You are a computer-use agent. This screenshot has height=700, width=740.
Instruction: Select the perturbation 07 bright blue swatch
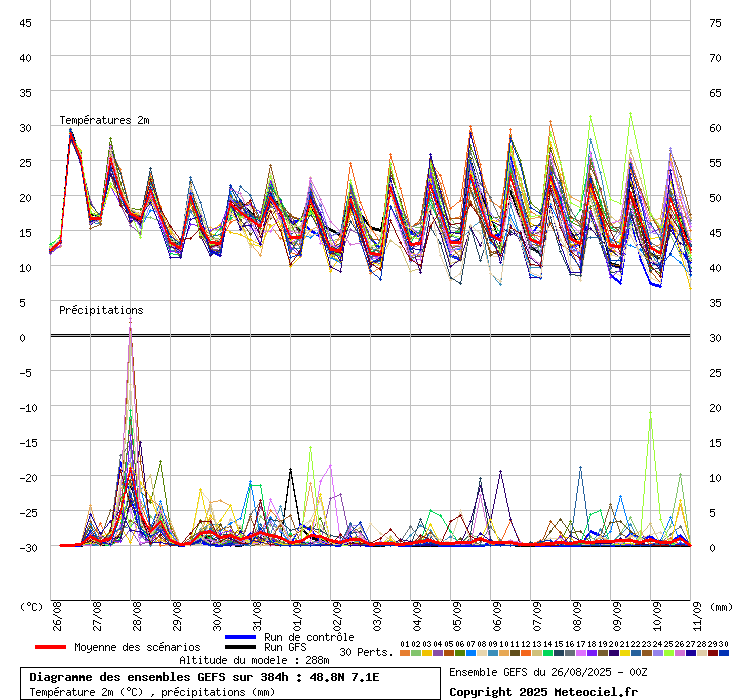[471, 653]
